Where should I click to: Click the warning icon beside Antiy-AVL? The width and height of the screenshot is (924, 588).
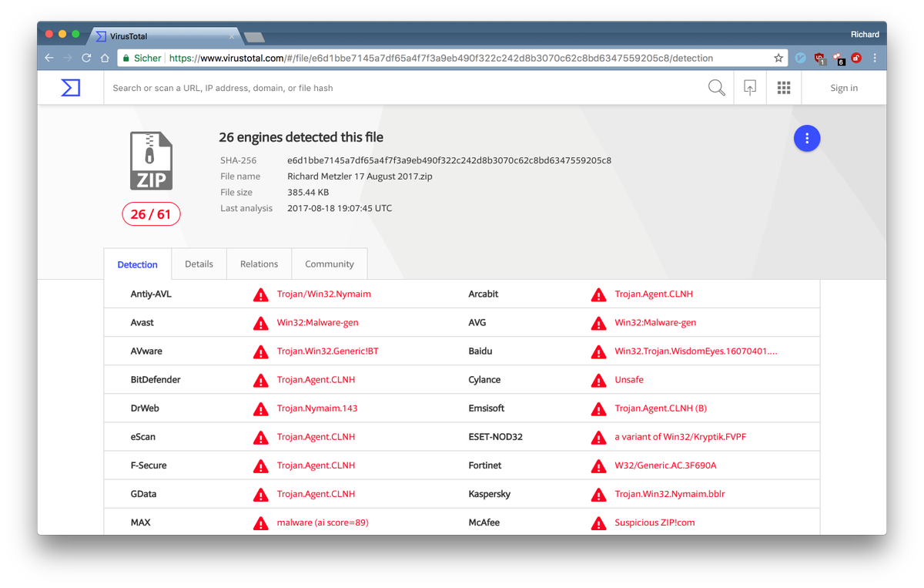[x=261, y=294]
